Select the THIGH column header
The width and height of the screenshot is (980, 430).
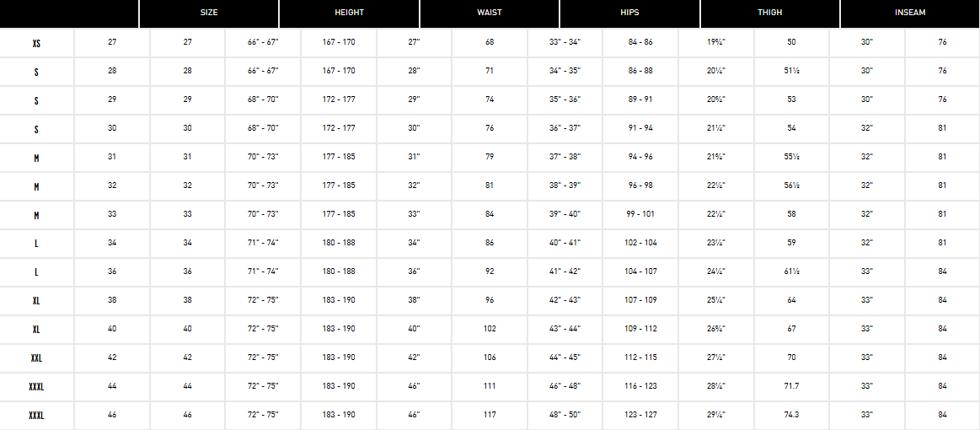pyautogui.click(x=769, y=13)
